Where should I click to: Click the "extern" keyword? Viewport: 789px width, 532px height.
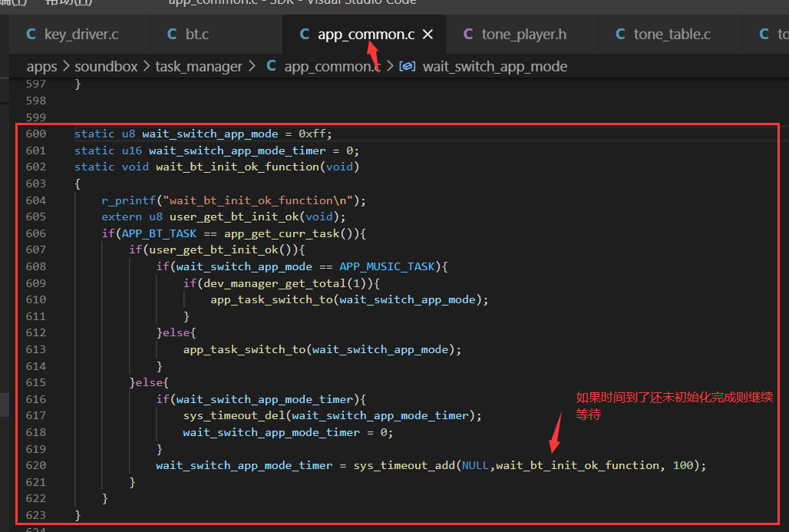[122, 217]
